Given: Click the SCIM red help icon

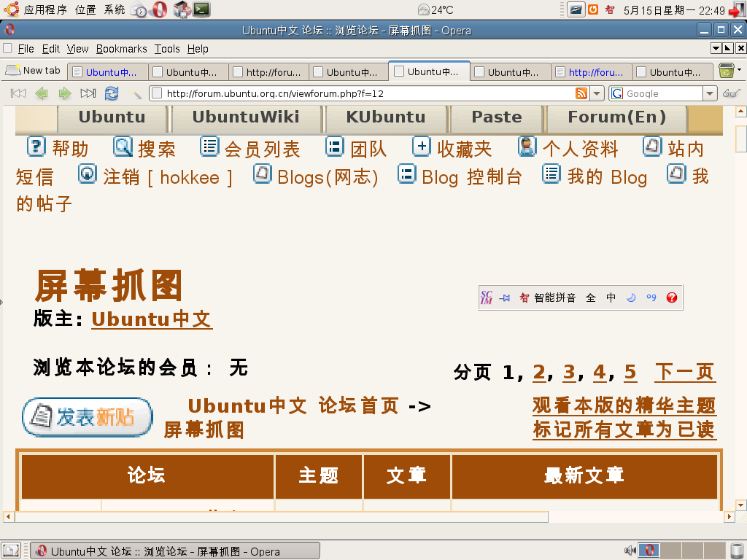Looking at the screenshot, I should [x=672, y=297].
